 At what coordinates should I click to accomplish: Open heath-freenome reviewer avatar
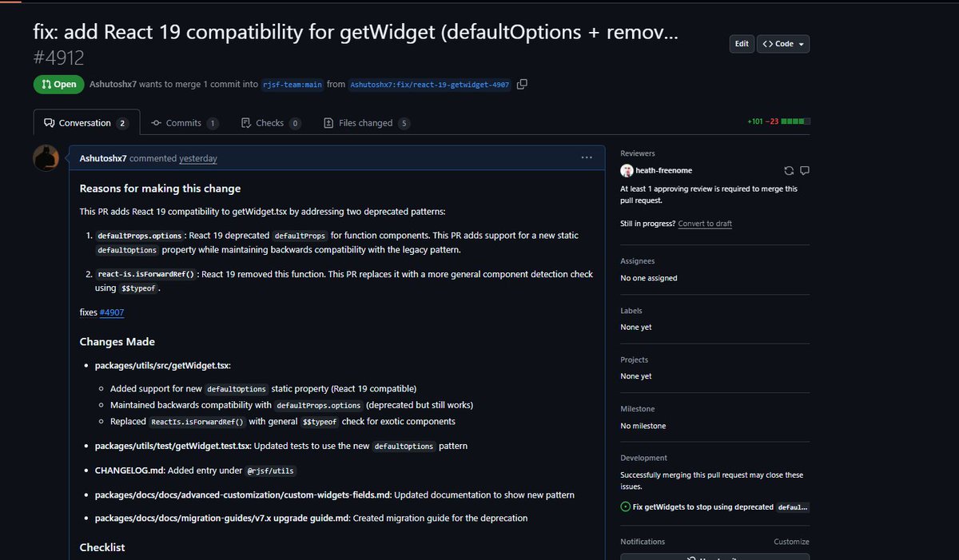(627, 170)
